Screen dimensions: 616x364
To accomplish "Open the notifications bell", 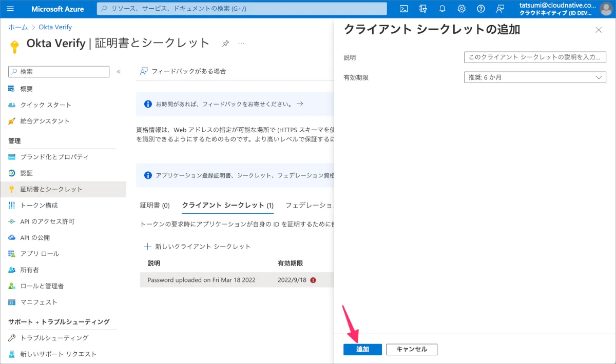I will [x=442, y=9].
